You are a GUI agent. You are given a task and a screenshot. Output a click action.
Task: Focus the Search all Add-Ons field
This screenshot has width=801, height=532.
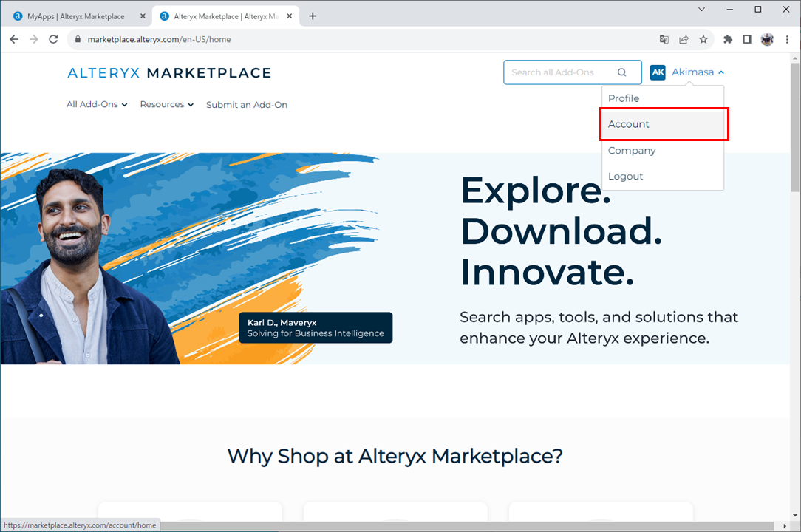pyautogui.click(x=562, y=72)
